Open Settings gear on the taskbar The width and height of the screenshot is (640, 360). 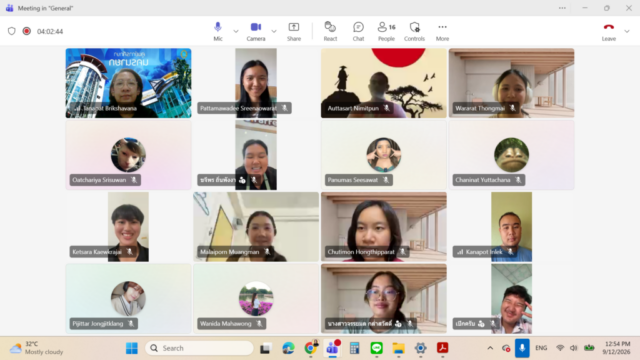click(x=420, y=348)
